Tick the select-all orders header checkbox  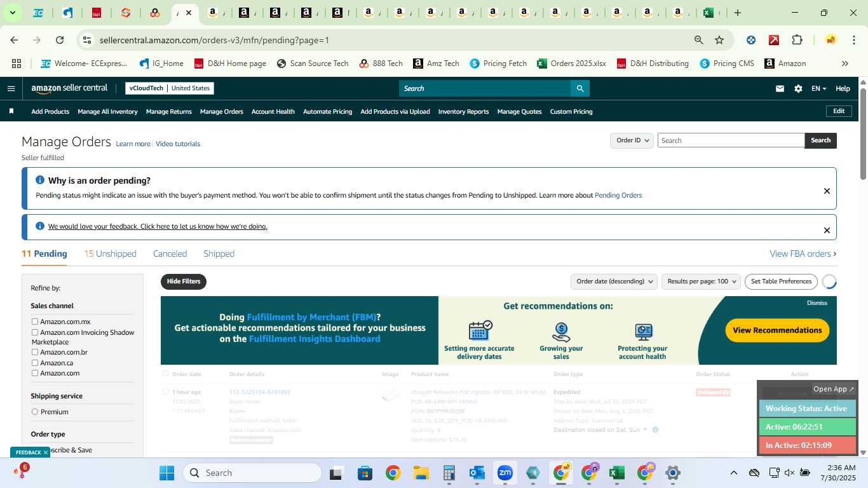[x=166, y=374]
